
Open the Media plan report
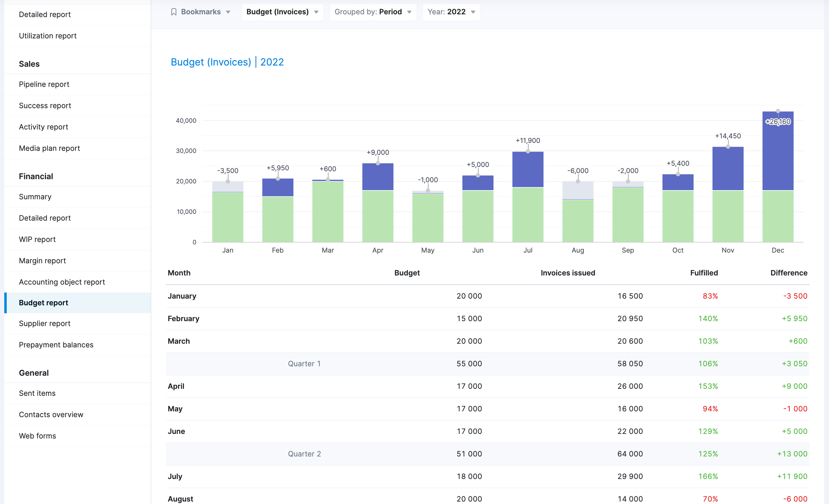point(49,148)
